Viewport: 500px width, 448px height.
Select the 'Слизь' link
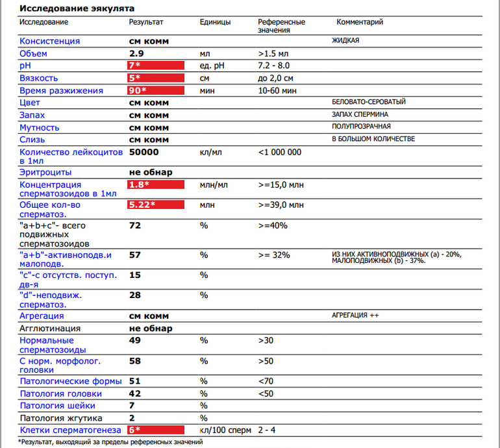click(x=32, y=140)
